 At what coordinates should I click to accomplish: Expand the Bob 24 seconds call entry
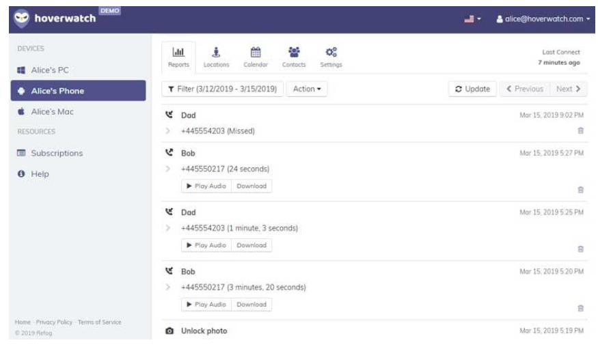point(168,169)
